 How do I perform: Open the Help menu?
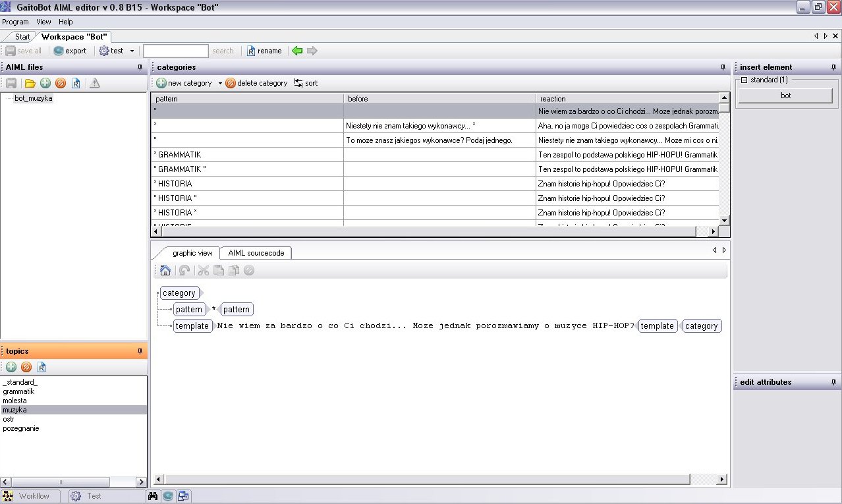pyautogui.click(x=66, y=22)
